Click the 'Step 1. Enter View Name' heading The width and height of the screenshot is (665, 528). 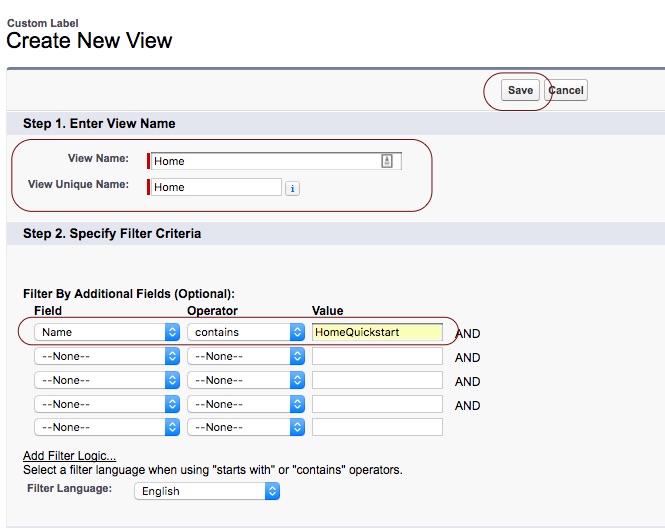pyautogui.click(x=99, y=123)
